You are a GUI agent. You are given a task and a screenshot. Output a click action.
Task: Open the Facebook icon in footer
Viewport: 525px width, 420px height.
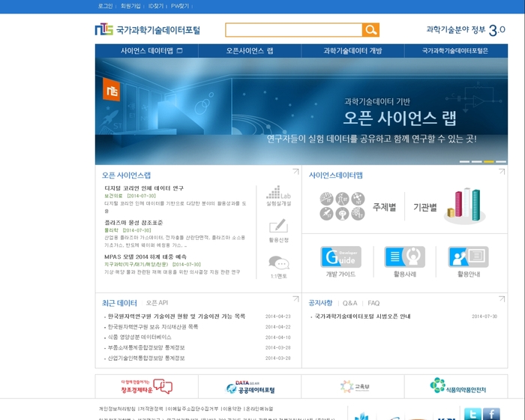tap(491, 414)
